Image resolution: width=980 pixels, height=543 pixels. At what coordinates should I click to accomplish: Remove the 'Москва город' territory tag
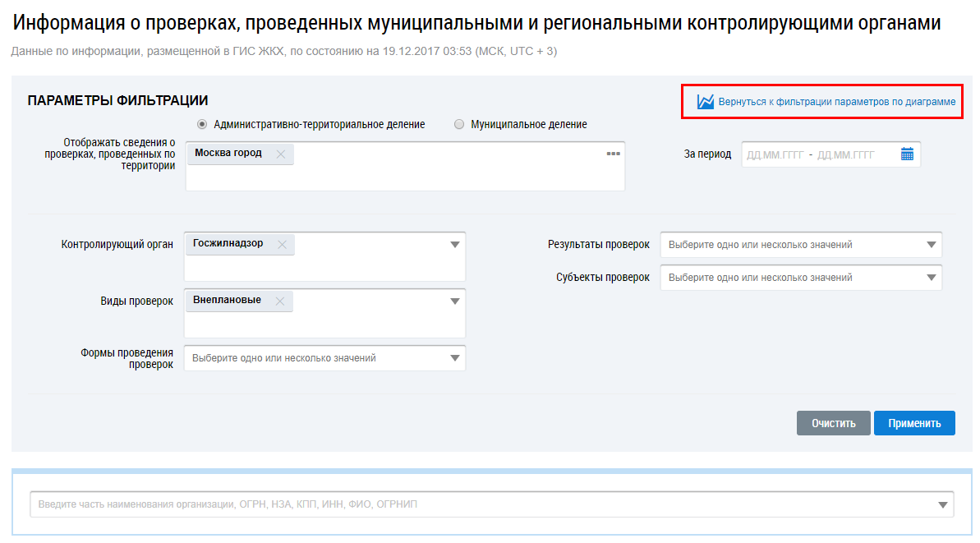pos(281,154)
